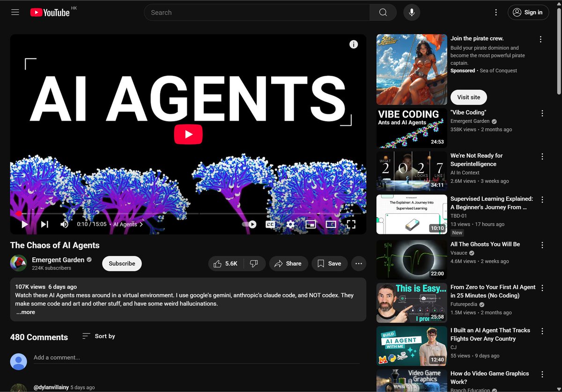Viewport: 562px width, 392px height.
Task: Open player settings gear
Action: click(x=290, y=225)
